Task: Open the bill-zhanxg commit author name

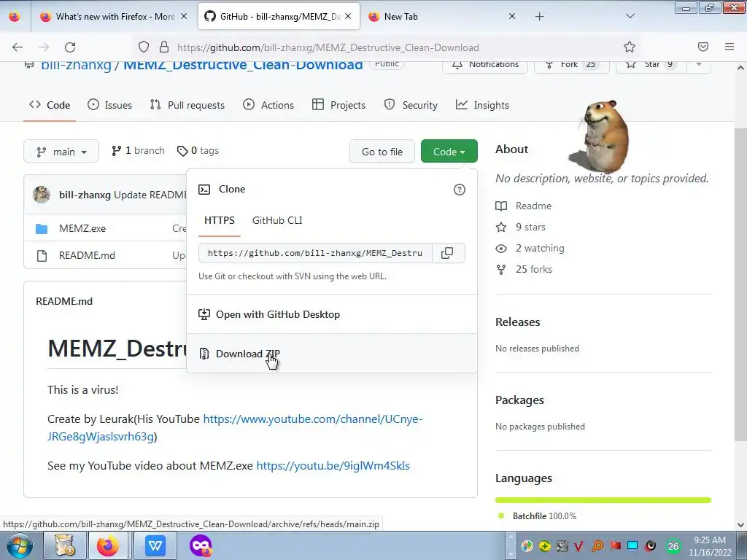Action: [85, 195]
